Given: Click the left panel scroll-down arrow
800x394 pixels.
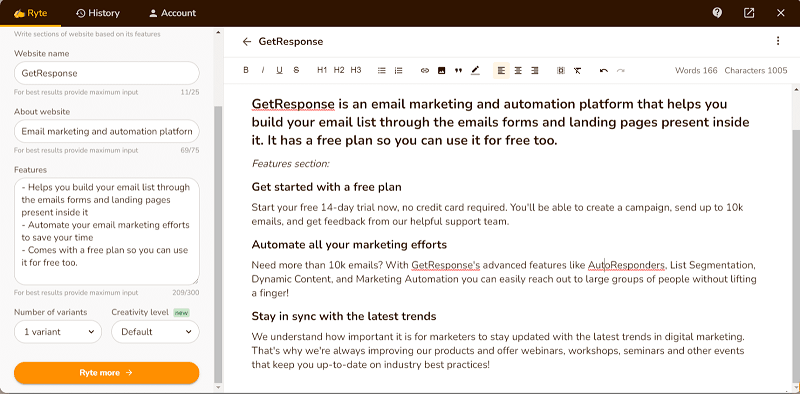Looking at the screenshot, I should pyautogui.click(x=218, y=387).
